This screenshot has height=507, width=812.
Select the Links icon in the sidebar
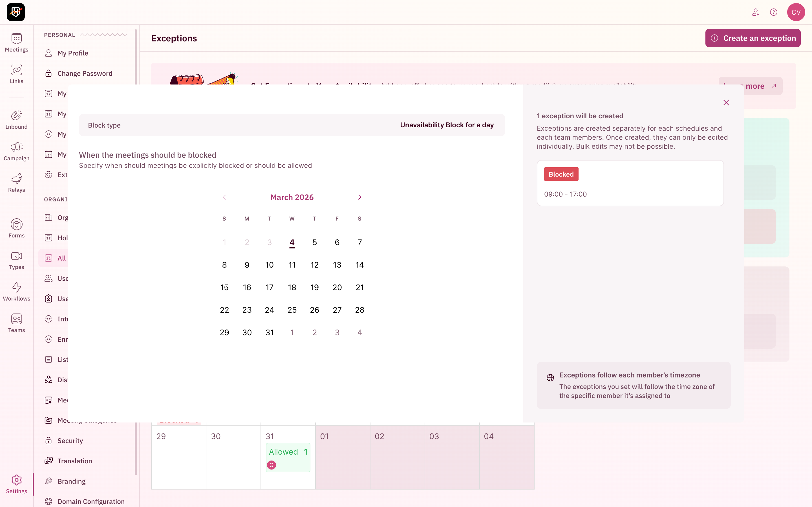16,74
